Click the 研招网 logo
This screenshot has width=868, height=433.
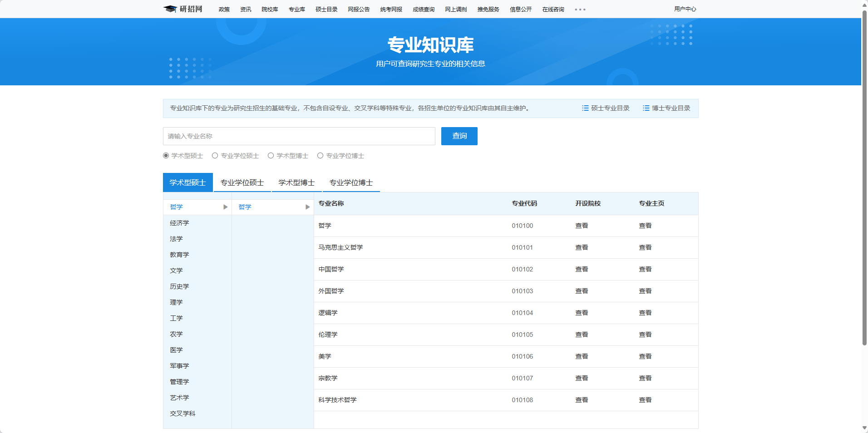[x=183, y=9]
